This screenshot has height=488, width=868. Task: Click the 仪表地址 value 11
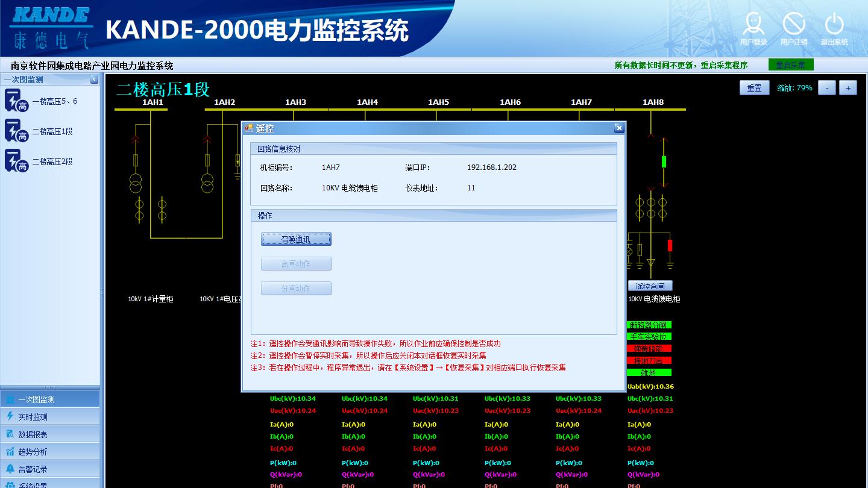pos(471,188)
